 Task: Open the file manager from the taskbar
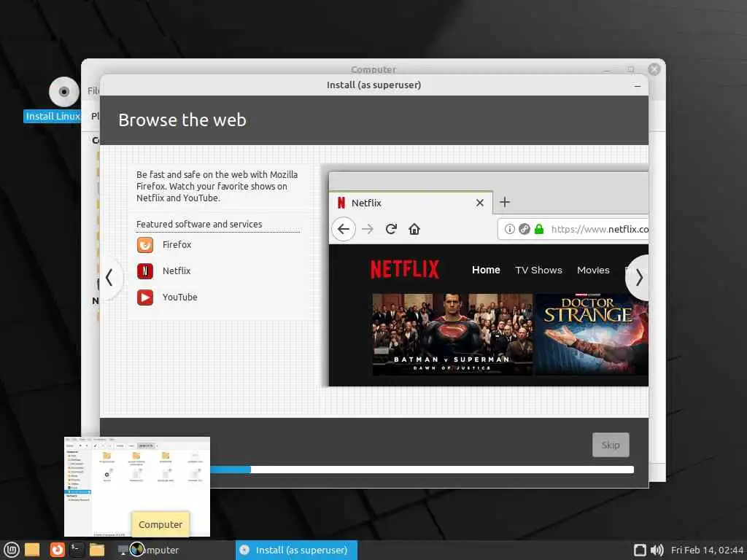pyautogui.click(x=97, y=550)
